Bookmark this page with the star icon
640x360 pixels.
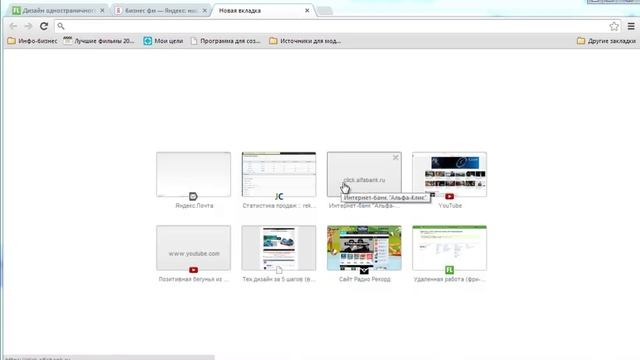coord(614,26)
